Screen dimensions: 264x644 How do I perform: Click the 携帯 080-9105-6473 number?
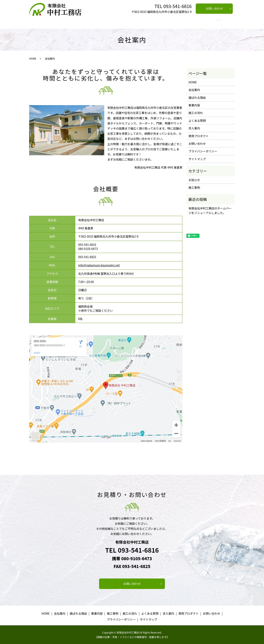pyautogui.click(x=132, y=559)
